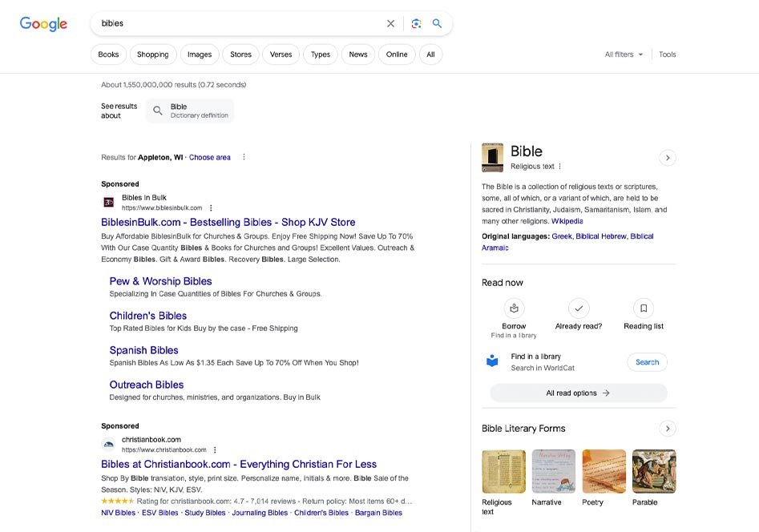Screen dimensions: 759x532
Task: Open Narrative thumbnail
Action: [x=554, y=471]
